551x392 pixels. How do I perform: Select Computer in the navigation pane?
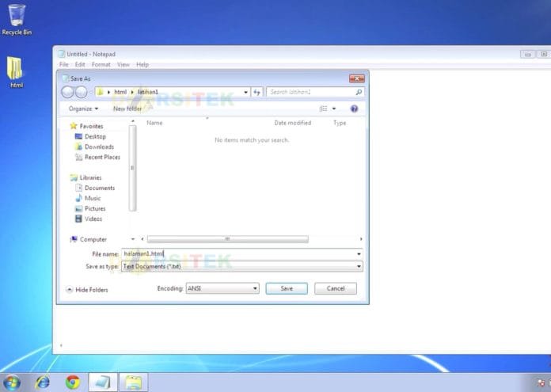(x=88, y=239)
